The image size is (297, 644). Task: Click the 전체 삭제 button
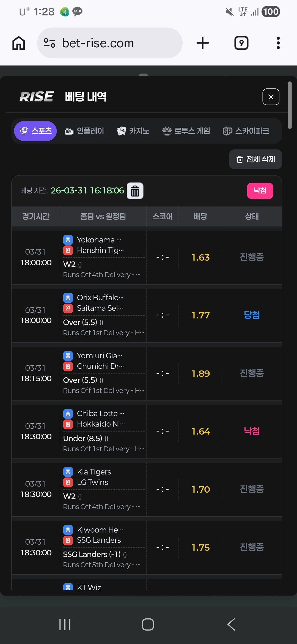coord(255,159)
